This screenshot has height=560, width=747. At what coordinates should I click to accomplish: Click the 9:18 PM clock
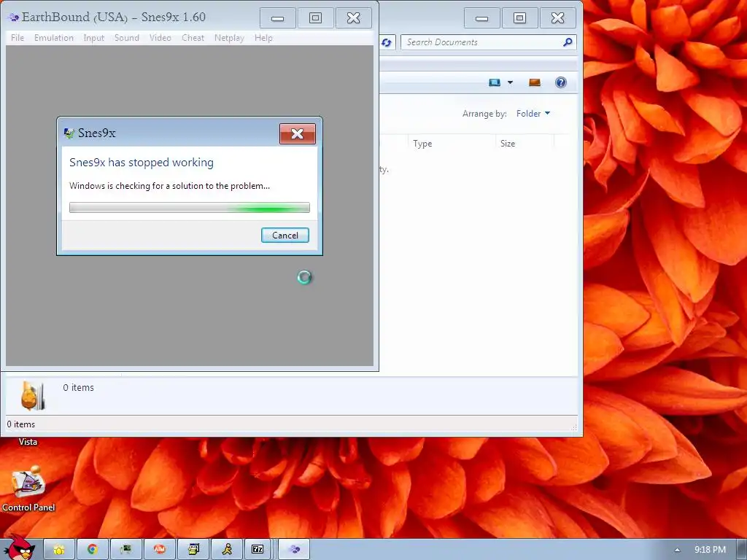[710, 550]
